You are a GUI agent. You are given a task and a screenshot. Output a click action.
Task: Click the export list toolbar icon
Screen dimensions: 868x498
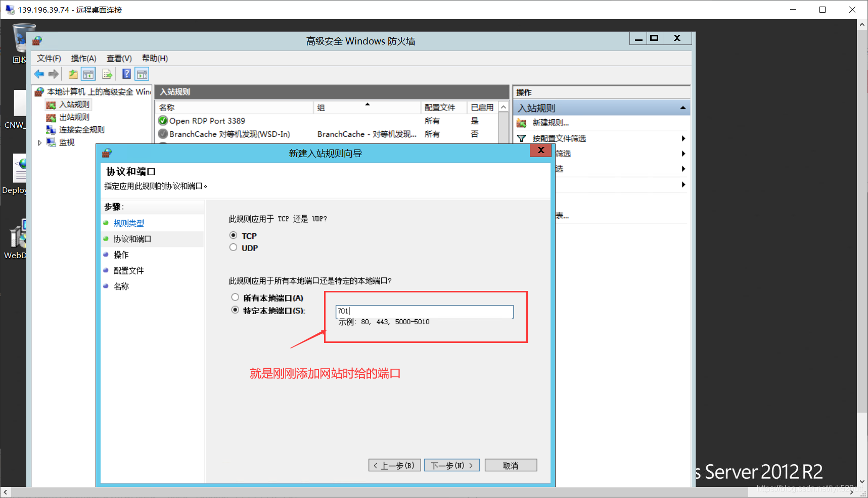pos(107,74)
